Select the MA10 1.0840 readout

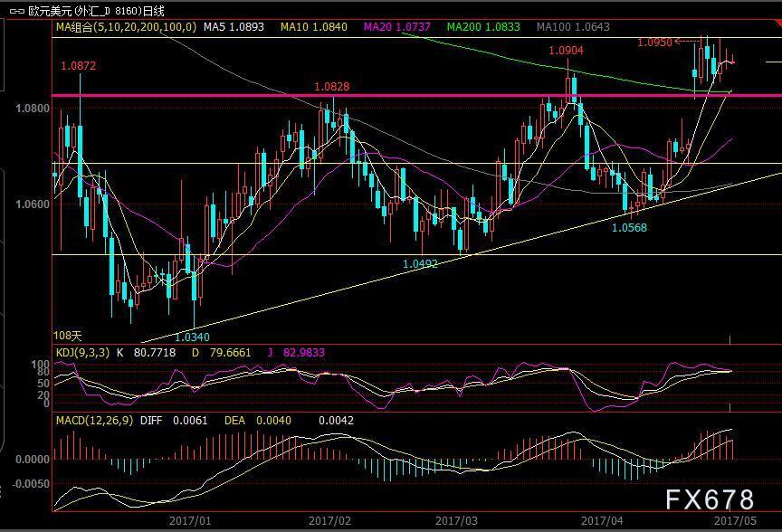[x=314, y=27]
